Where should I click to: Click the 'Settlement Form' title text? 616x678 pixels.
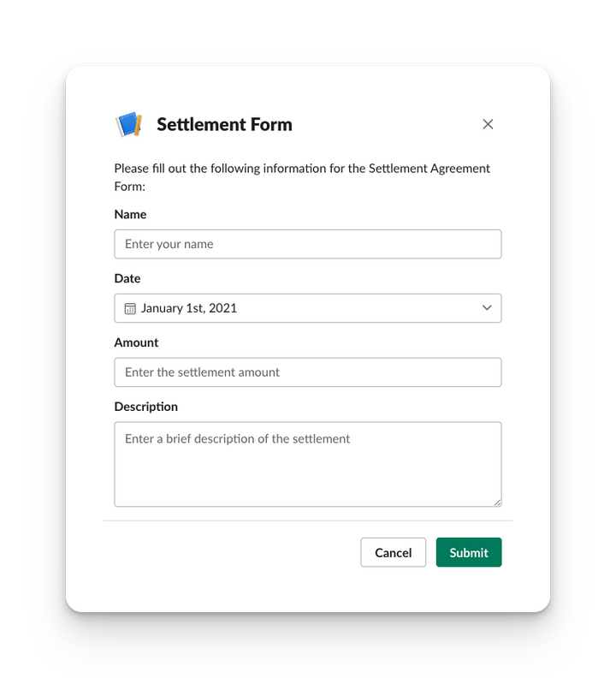(x=224, y=124)
